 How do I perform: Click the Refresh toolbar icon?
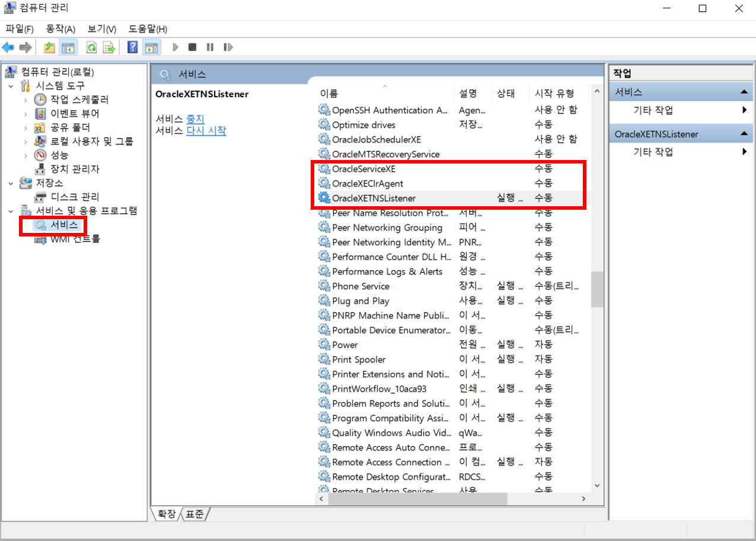tap(92, 47)
